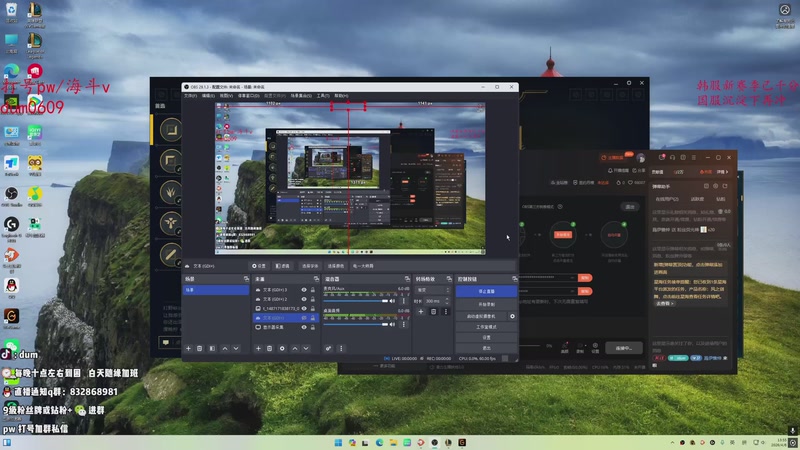Add a new scene with plus icon
The image size is (800, 450).
click(x=188, y=348)
